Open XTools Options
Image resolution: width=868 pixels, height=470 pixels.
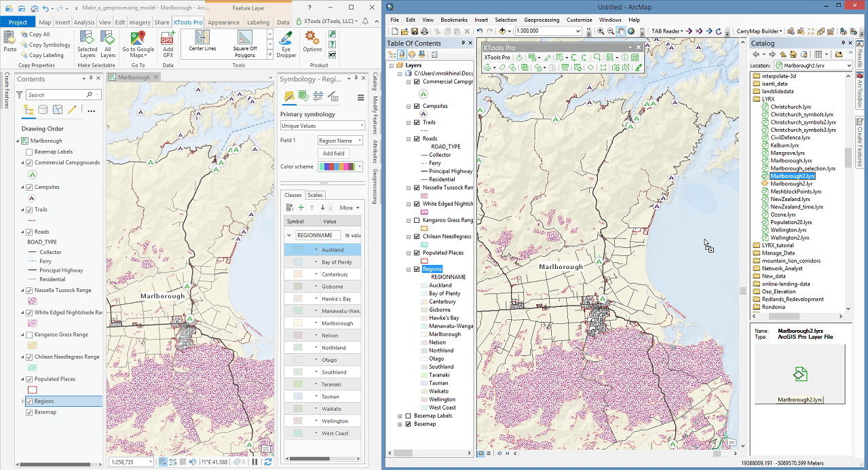(x=312, y=41)
